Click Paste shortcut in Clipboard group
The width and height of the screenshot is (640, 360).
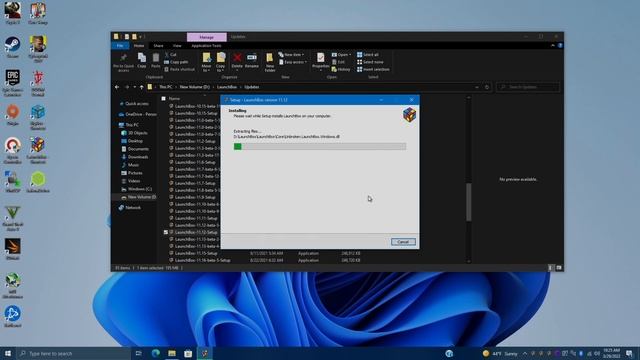click(x=180, y=69)
